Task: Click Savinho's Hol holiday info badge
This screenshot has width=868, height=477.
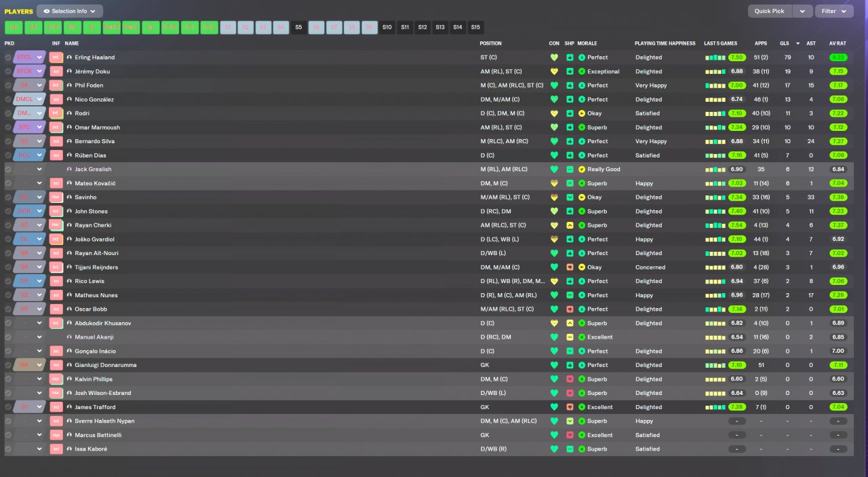Action: [56, 197]
